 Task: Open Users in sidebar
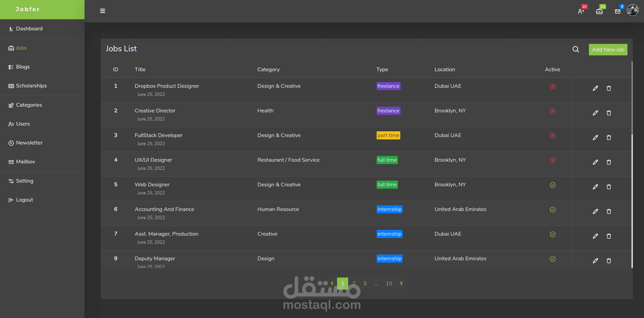(42, 124)
